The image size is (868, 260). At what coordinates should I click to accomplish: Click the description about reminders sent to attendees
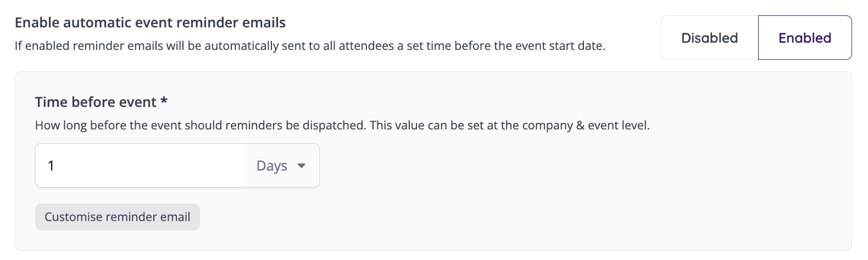point(310,46)
